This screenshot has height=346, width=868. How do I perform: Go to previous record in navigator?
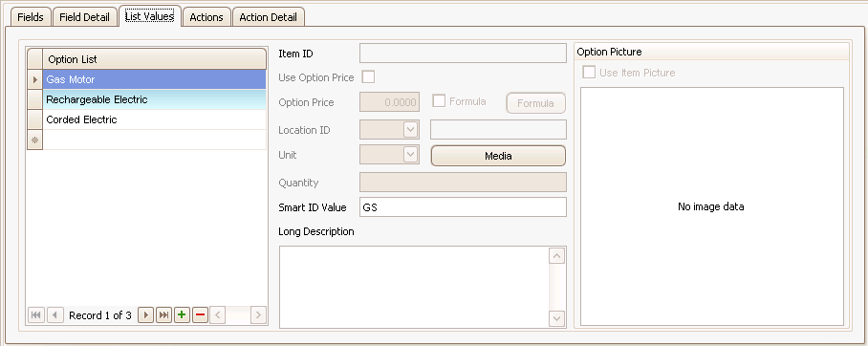(54, 315)
